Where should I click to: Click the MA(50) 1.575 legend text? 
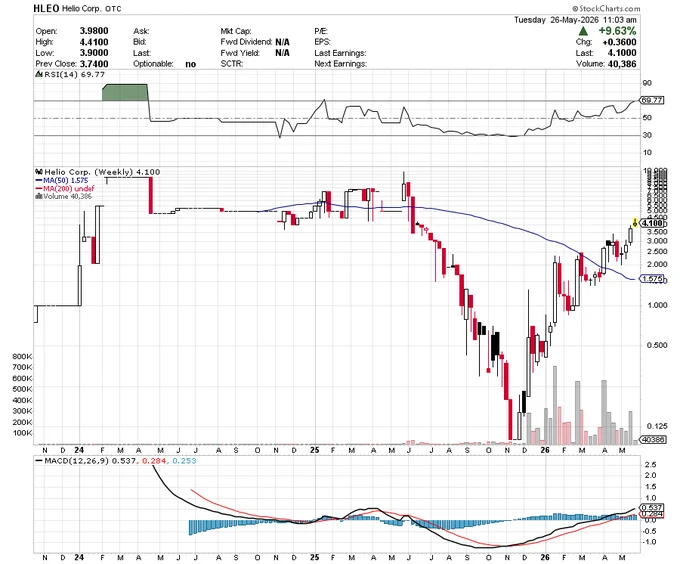pos(65,180)
